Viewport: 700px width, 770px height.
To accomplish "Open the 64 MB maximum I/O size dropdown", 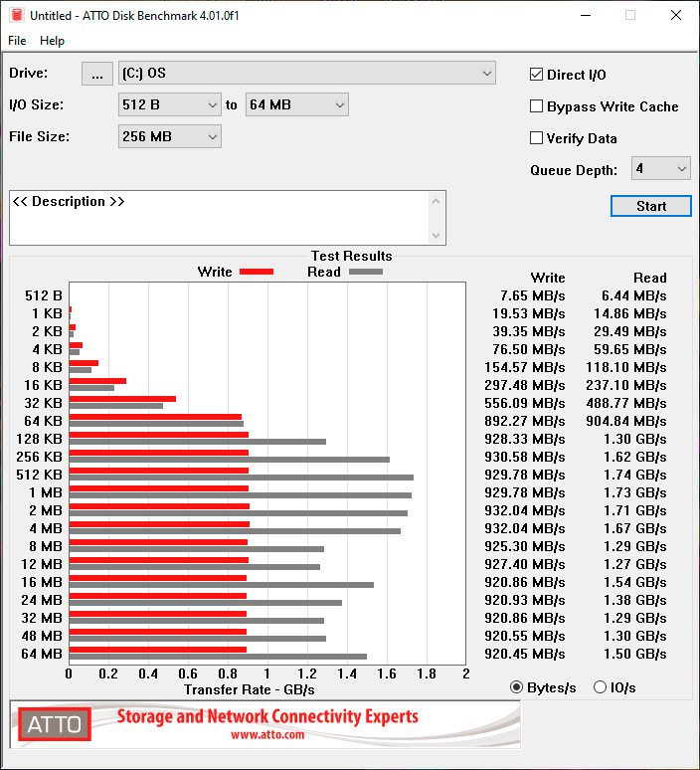I will point(297,104).
